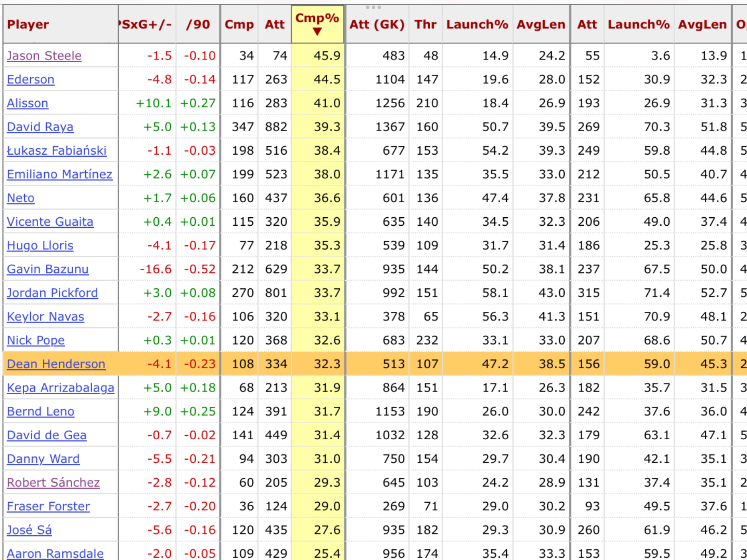
Task: Sort by PSxG+/- column header
Action: coord(145,24)
